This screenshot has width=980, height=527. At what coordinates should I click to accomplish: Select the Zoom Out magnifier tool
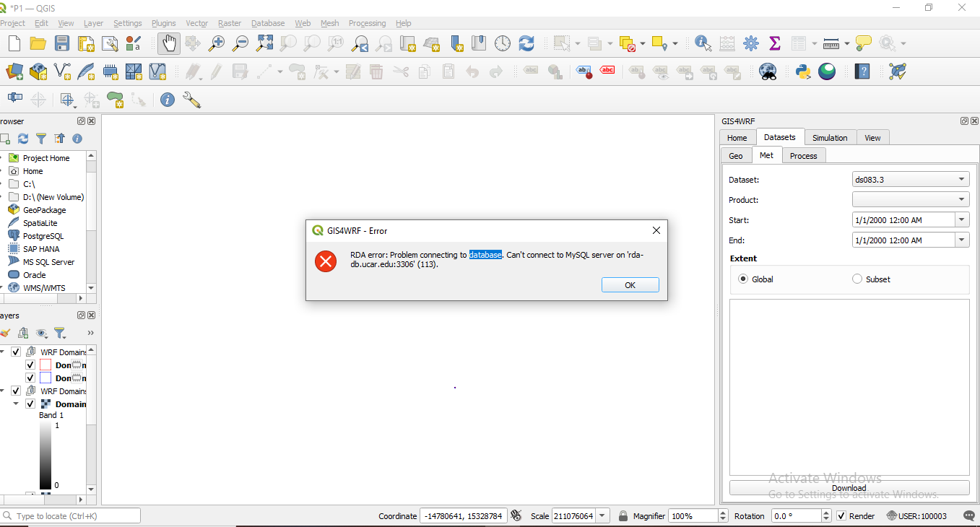pos(240,43)
